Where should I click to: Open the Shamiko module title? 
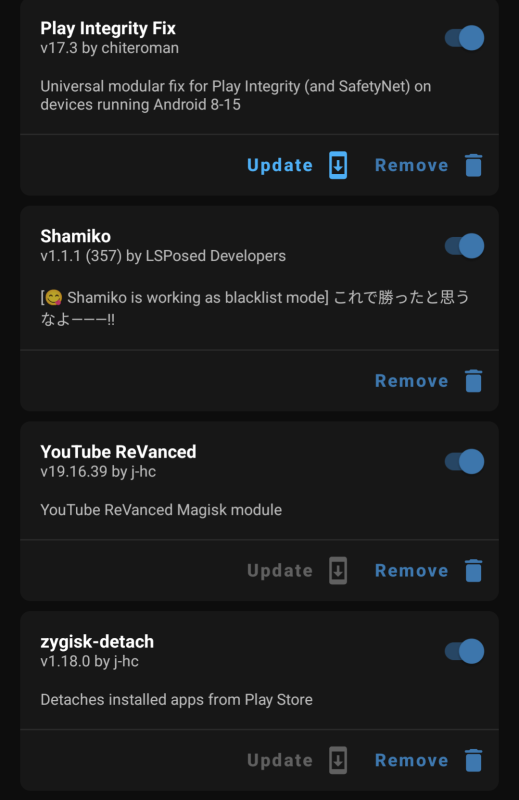(76, 236)
